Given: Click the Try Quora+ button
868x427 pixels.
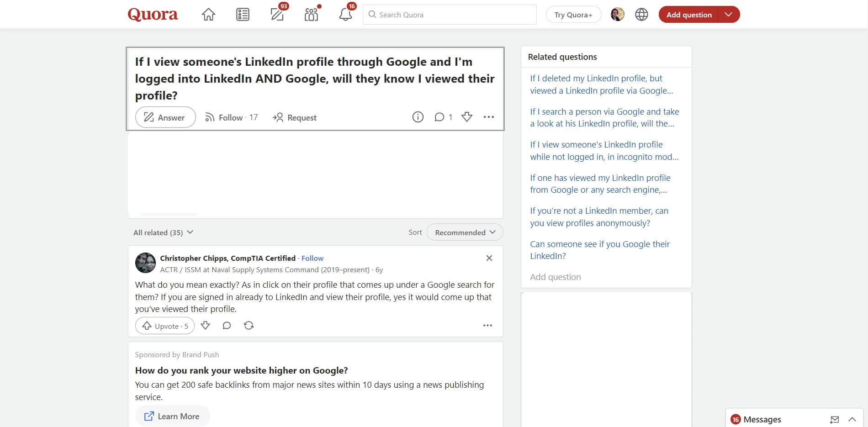Looking at the screenshot, I should (573, 14).
